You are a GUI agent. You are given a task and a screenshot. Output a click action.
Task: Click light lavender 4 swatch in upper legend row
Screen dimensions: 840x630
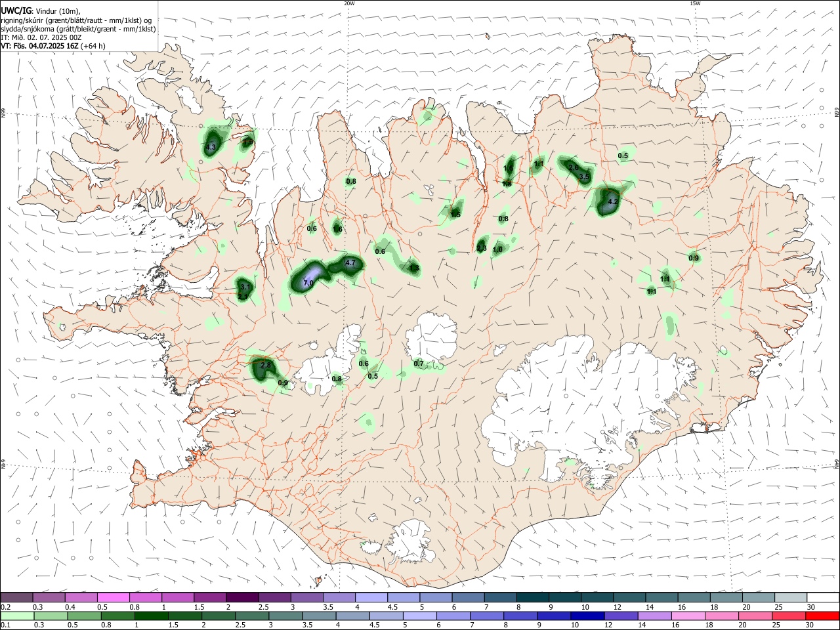click(x=371, y=598)
